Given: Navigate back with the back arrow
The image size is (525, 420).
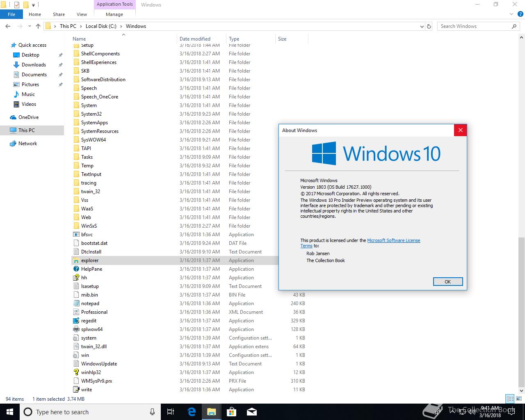Looking at the screenshot, I should (8, 26).
